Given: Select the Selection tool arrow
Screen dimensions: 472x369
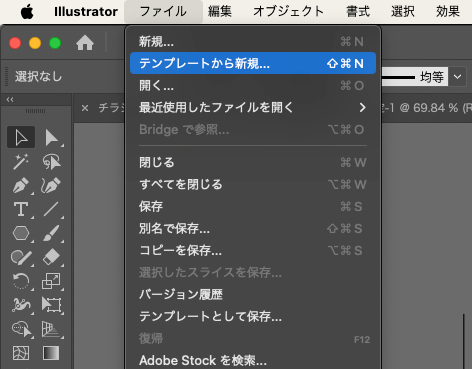Looking at the screenshot, I should coord(21,137).
